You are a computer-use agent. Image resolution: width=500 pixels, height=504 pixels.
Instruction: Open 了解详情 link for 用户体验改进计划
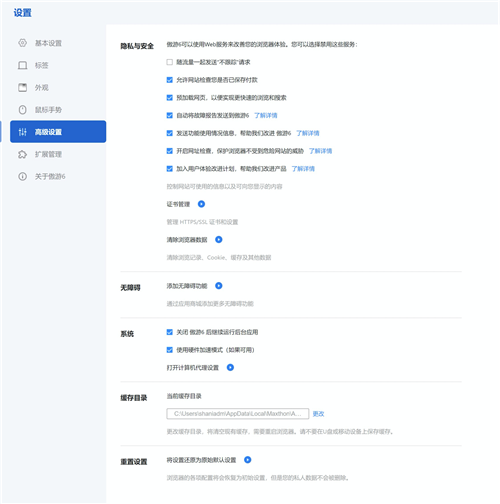pos(303,169)
